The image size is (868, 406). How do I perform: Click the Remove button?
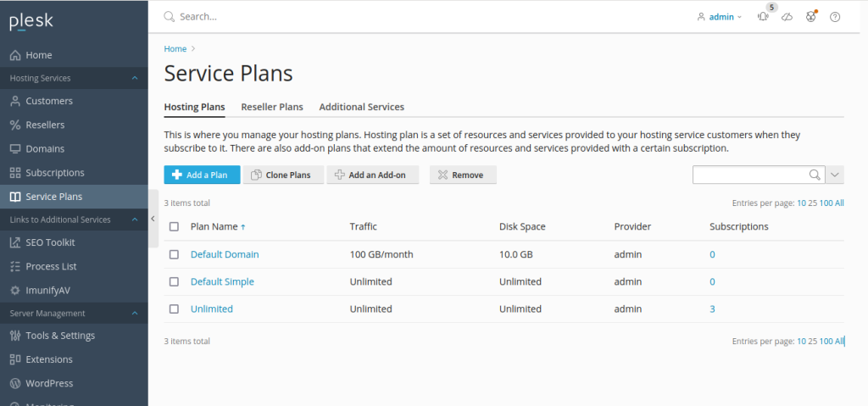[463, 175]
